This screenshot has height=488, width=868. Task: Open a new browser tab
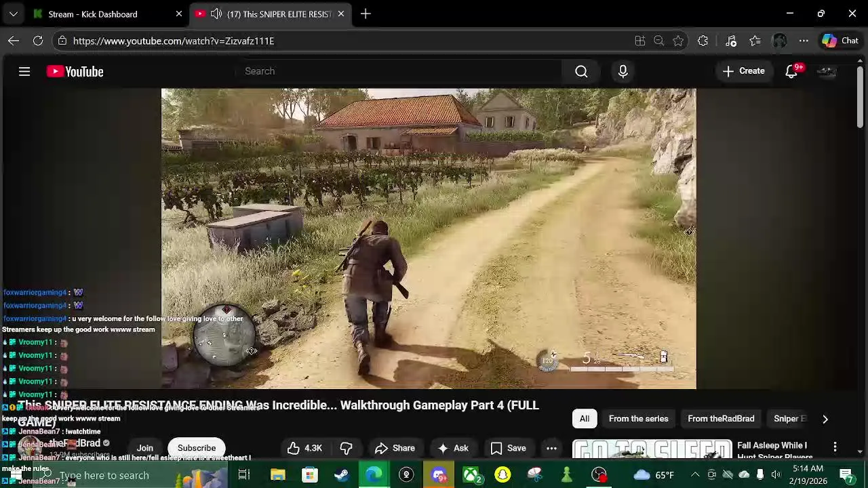point(366,14)
